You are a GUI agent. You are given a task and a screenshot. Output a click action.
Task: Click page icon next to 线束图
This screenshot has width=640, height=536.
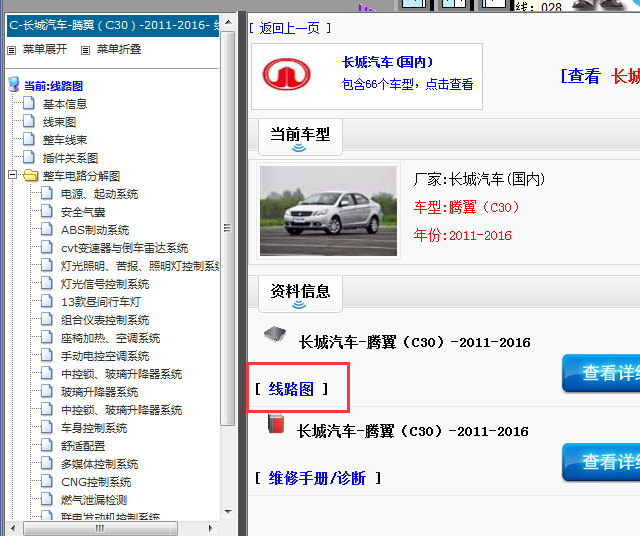[x=29, y=121]
